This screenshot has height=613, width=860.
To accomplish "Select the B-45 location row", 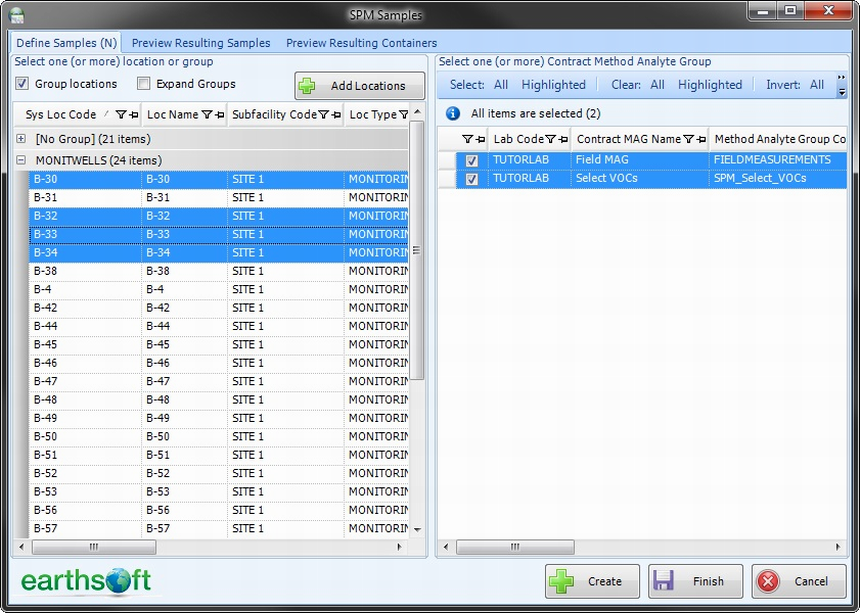I will click(x=85, y=345).
